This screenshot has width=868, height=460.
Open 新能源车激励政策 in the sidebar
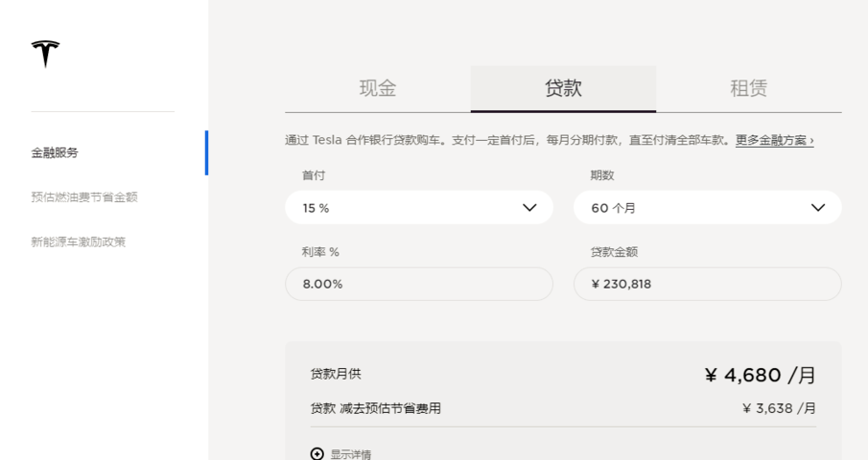[79, 241]
